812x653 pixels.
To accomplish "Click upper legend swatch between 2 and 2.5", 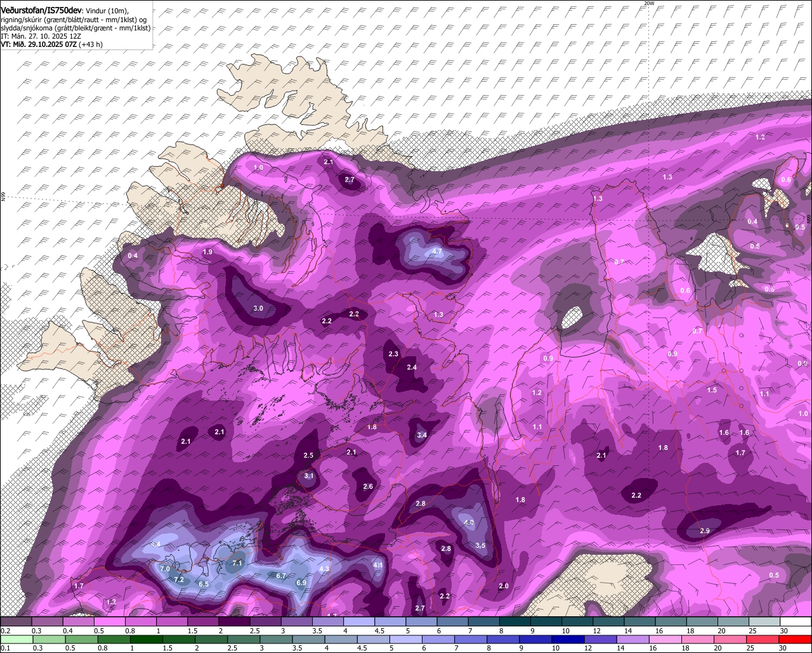I will 234,622.
